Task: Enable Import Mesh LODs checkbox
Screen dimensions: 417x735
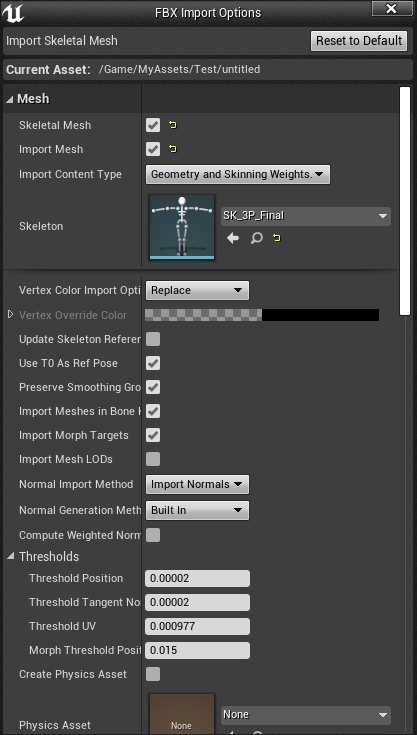Action: (x=153, y=459)
